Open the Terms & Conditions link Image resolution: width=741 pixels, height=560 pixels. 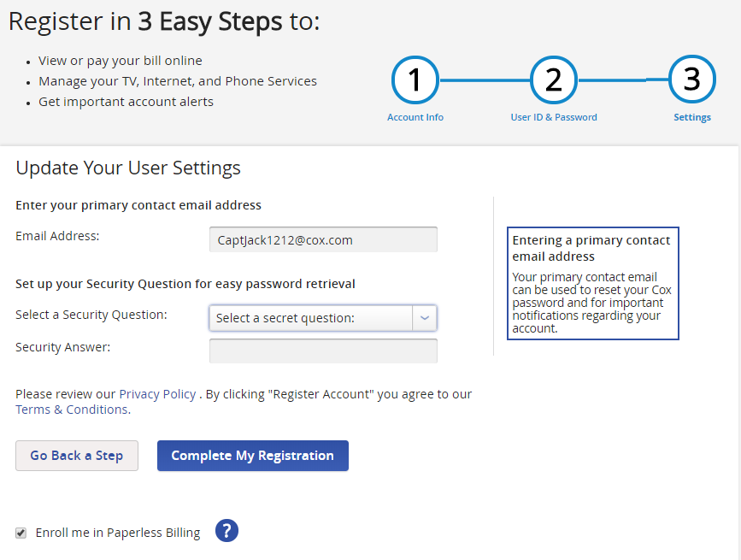[x=72, y=410]
